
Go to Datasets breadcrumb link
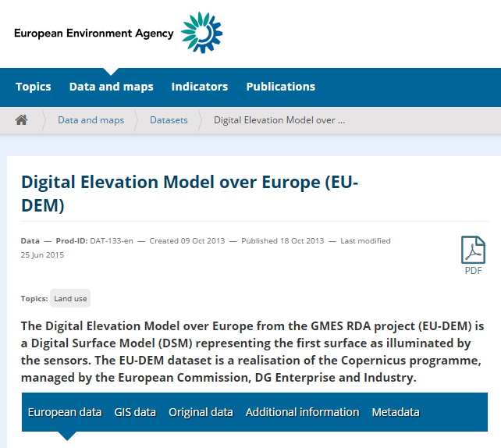point(169,120)
